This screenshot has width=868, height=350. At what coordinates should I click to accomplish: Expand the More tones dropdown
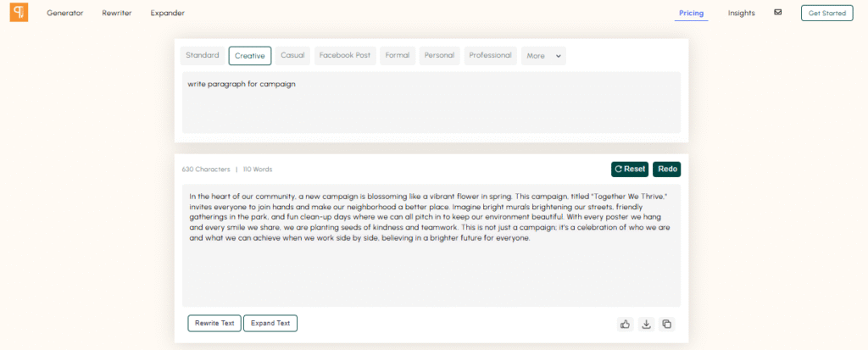(x=543, y=56)
